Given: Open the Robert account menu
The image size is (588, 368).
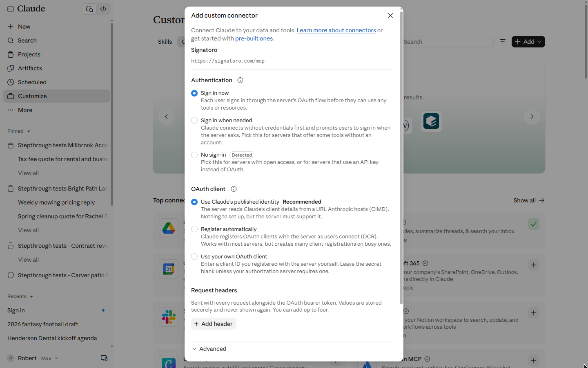Looking at the screenshot, I should click(33, 358).
